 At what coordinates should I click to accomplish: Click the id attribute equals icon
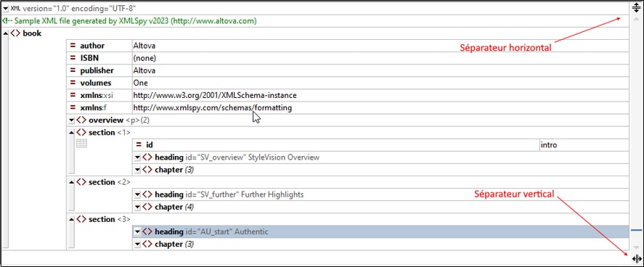(x=139, y=145)
